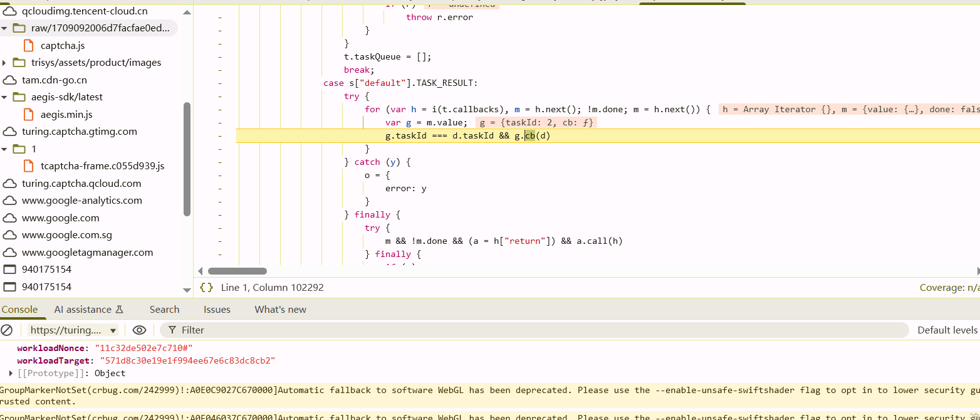
Task: Expand the [[Prototype]] Object entry
Action: (x=11, y=374)
